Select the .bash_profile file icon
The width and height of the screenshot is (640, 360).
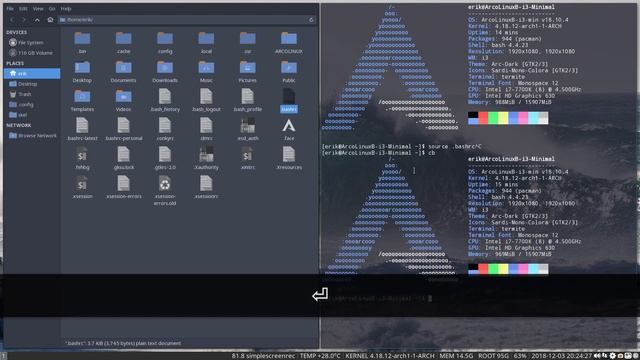coord(247,97)
